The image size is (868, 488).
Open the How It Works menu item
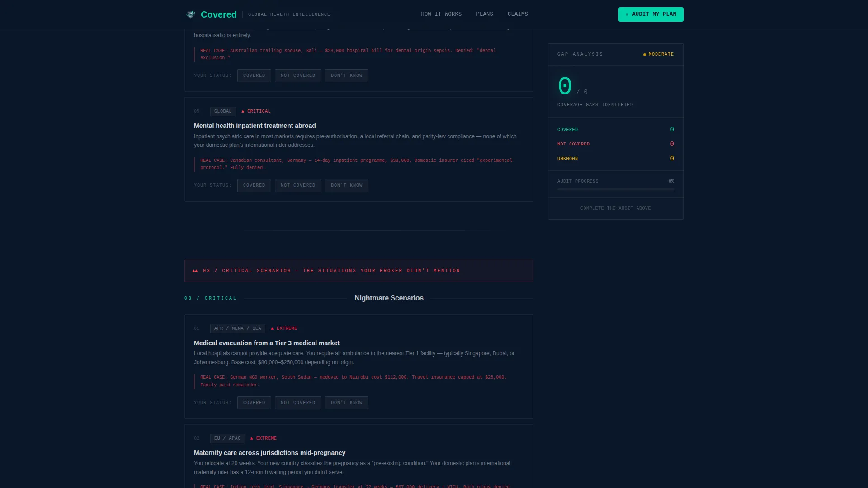coord(441,14)
